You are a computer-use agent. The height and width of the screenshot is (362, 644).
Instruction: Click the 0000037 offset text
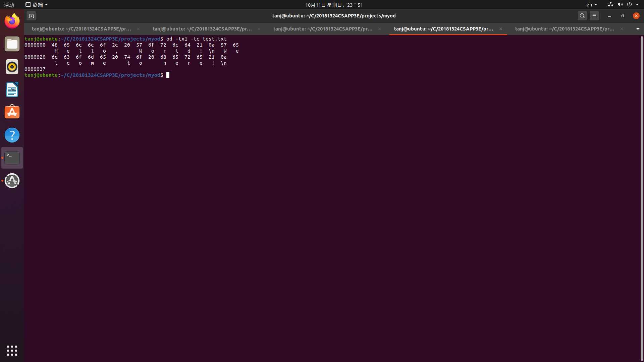(x=35, y=69)
